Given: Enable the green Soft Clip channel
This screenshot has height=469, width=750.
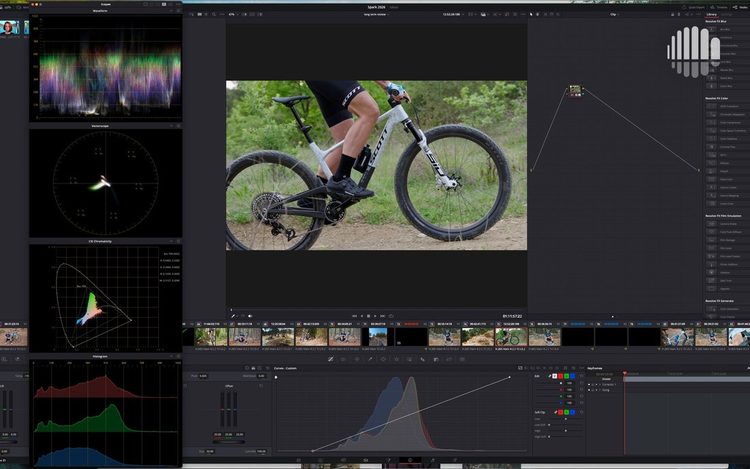Looking at the screenshot, I should [x=566, y=412].
